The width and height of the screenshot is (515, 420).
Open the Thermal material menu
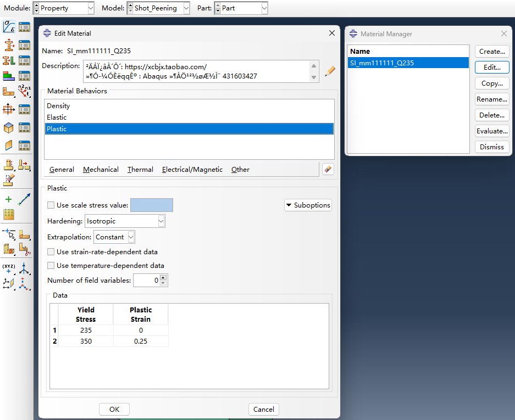click(140, 169)
